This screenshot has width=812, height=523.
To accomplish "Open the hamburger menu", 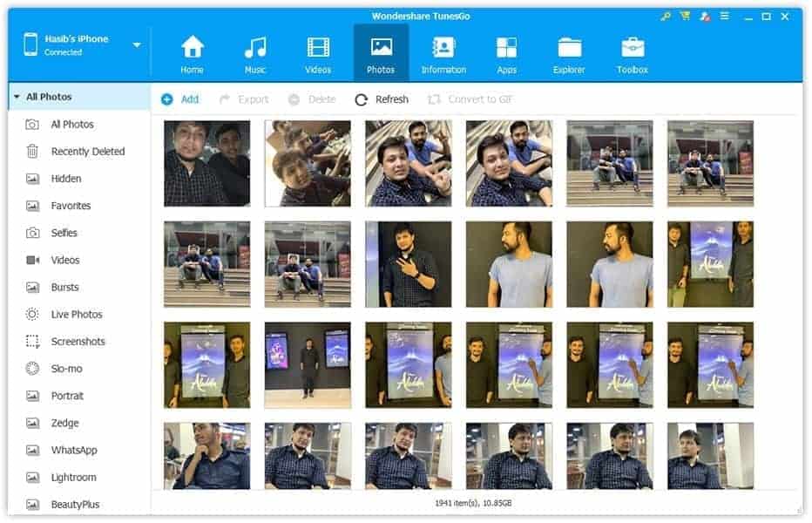I will click(x=726, y=16).
